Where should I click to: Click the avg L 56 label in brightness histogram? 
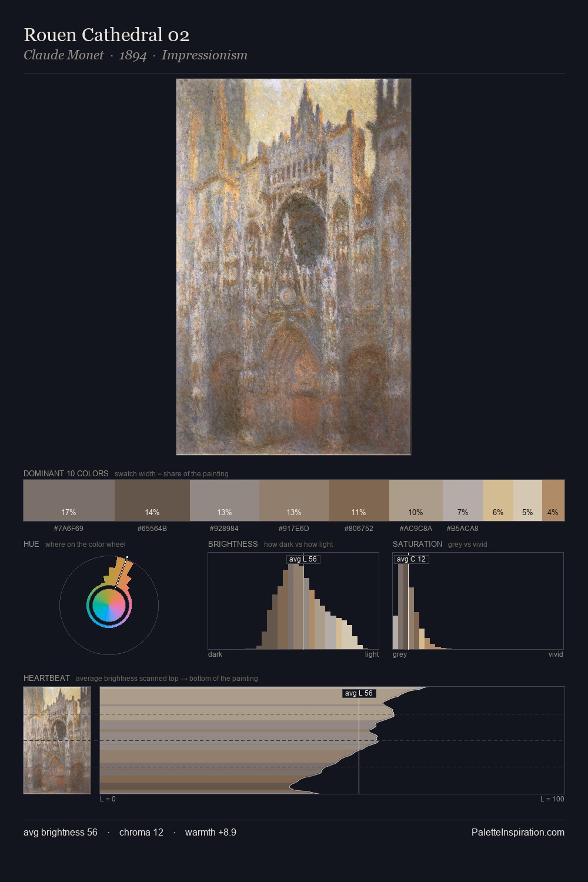pyautogui.click(x=303, y=559)
